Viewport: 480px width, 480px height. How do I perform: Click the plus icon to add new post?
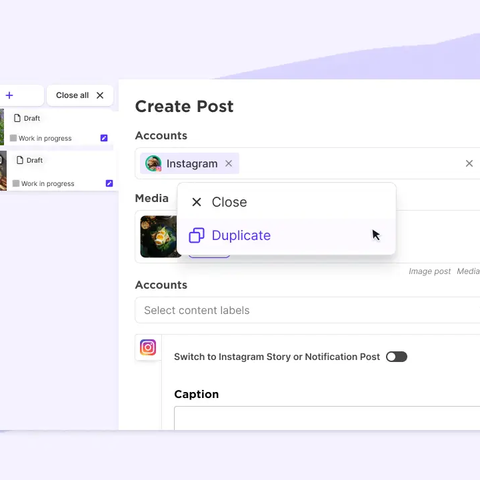9,95
